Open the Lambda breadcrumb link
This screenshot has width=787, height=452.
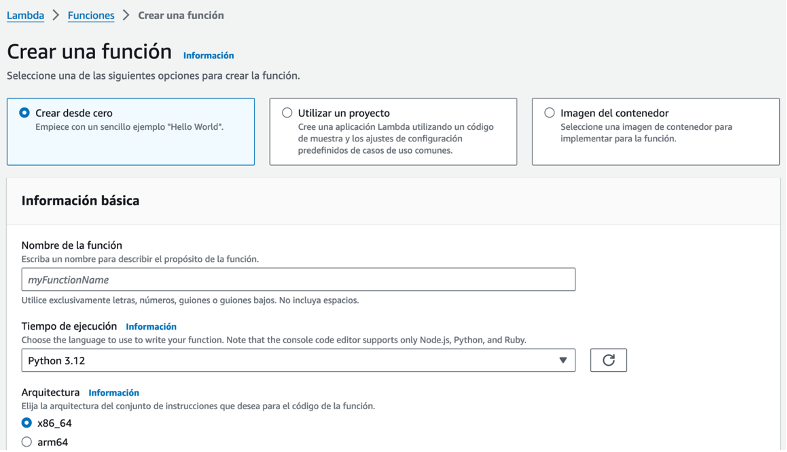(25, 16)
